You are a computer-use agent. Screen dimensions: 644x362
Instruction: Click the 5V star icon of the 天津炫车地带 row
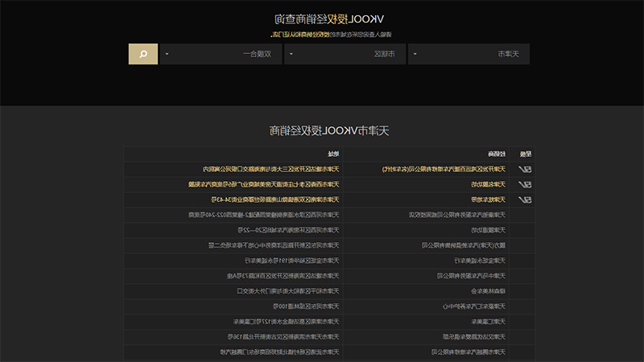click(x=525, y=200)
